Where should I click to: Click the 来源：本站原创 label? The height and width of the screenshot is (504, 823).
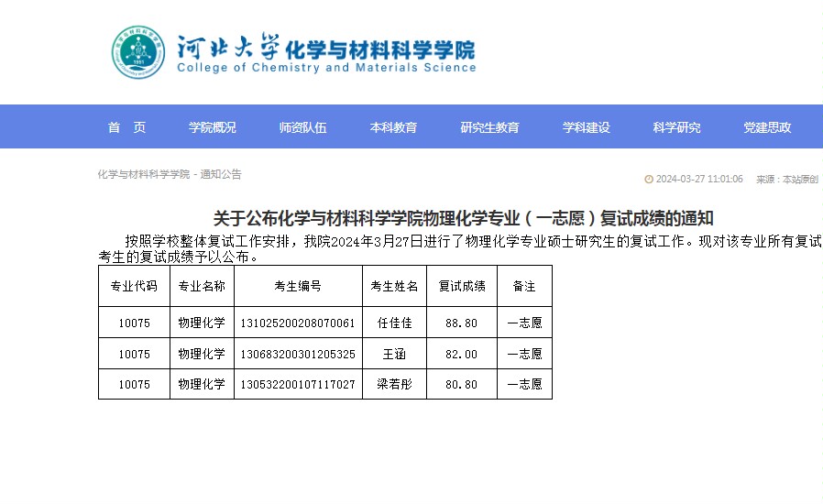tap(786, 180)
